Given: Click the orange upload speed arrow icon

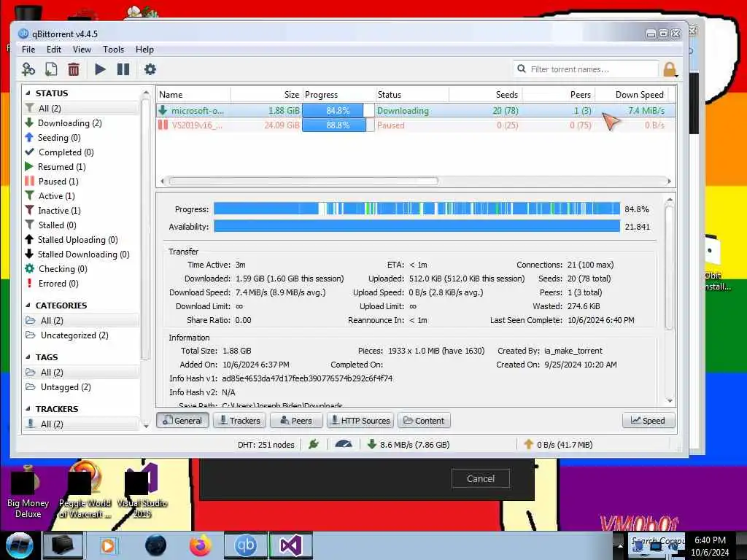Looking at the screenshot, I should tap(528, 444).
